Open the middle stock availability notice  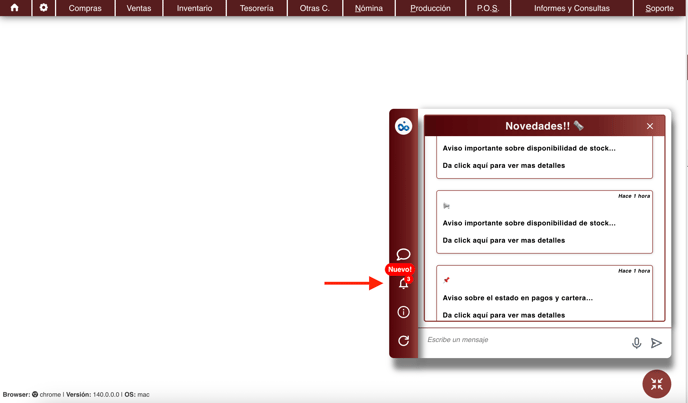[x=544, y=223]
